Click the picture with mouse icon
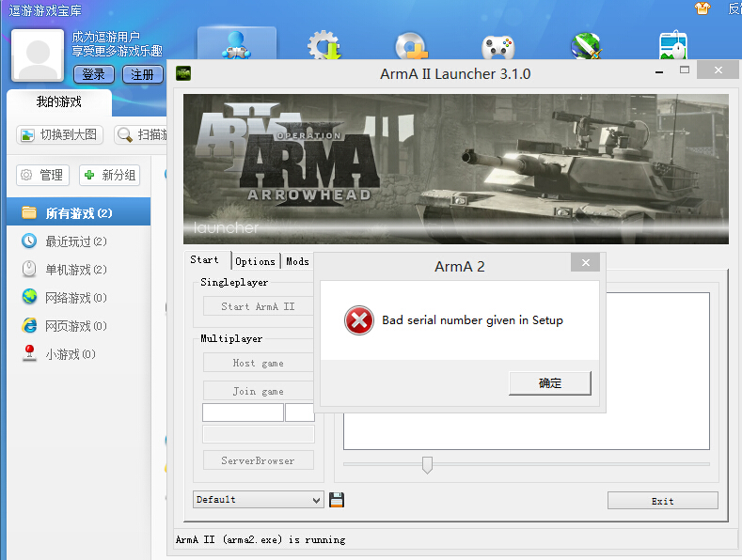742x560 pixels. coord(673,45)
